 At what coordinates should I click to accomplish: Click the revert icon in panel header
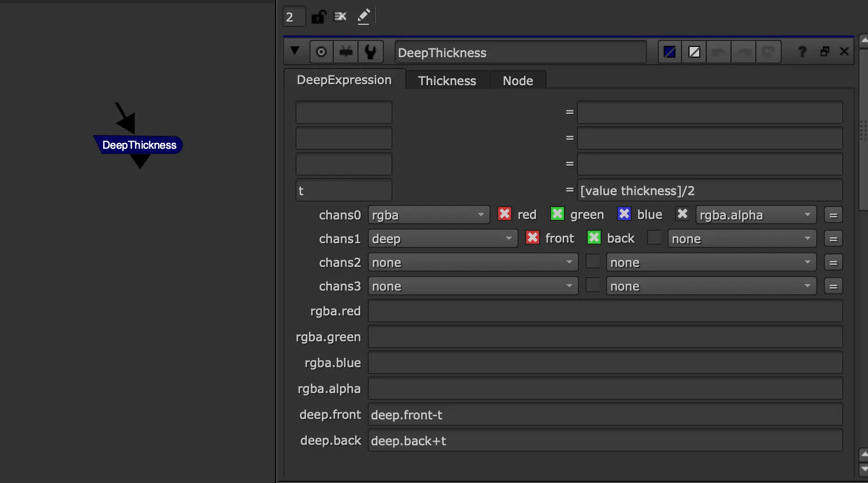[768, 52]
